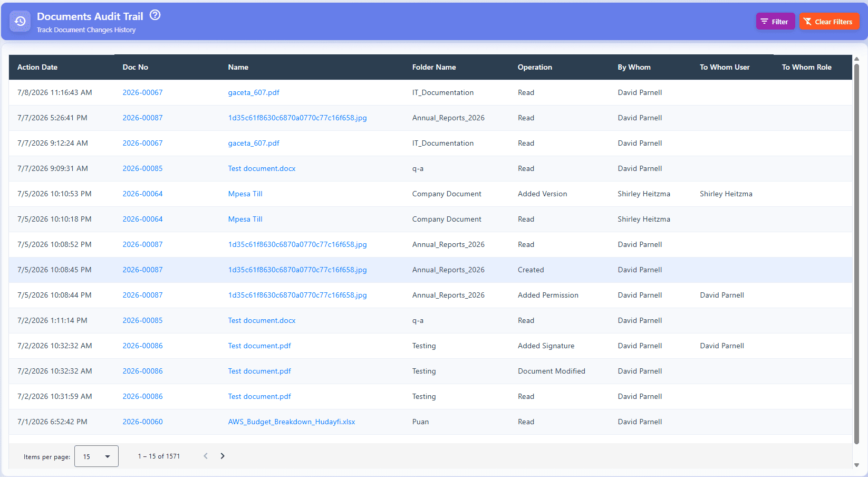Click '7/1/2026 6:52:42 PM' date cell
This screenshot has width=868, height=477.
click(52, 422)
